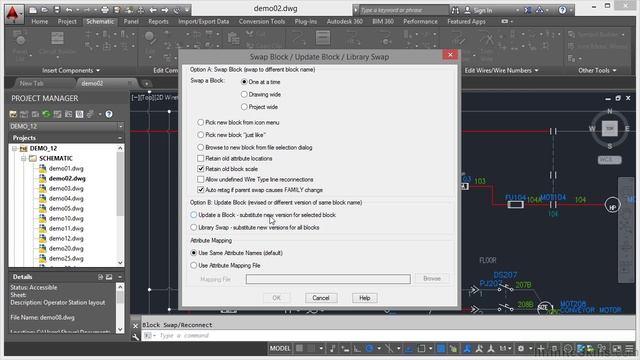This screenshot has height=360, width=640.
Task: Open the Reports ribbon tab
Action: coord(158,22)
